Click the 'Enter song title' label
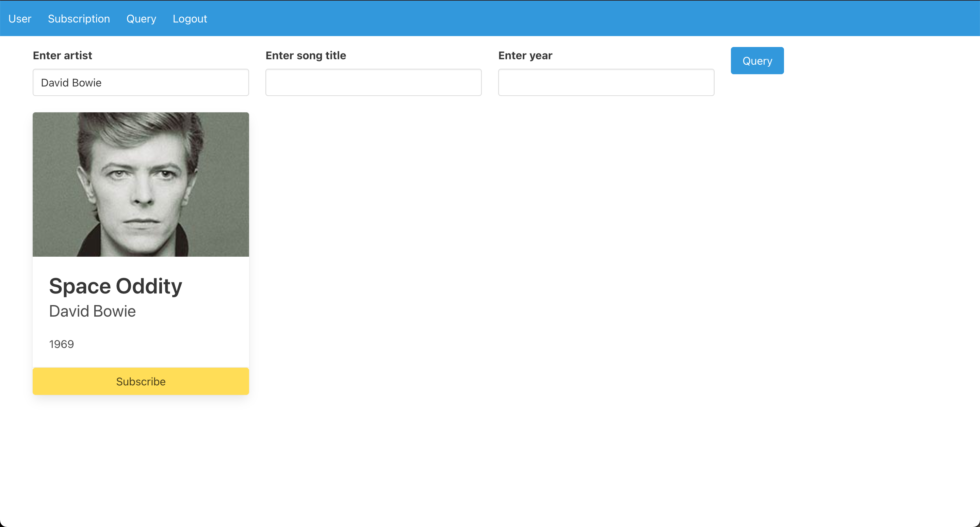Screen dimensions: 980x527 point(306,55)
